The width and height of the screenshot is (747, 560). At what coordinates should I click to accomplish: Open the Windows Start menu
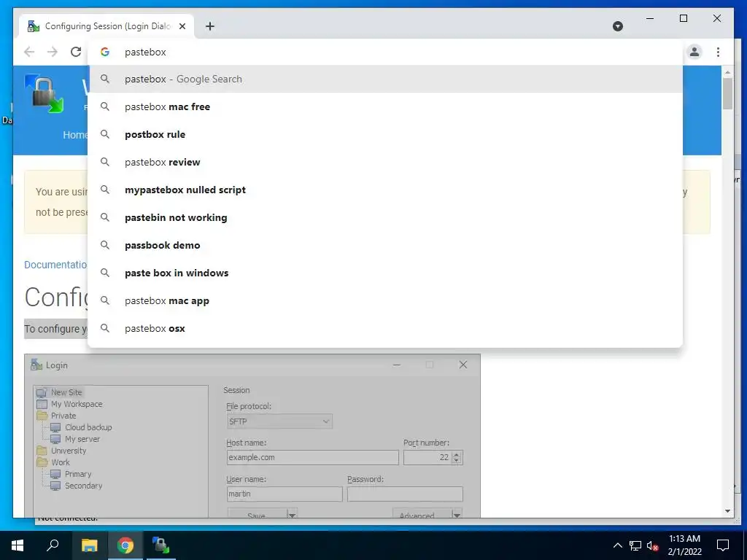18,545
